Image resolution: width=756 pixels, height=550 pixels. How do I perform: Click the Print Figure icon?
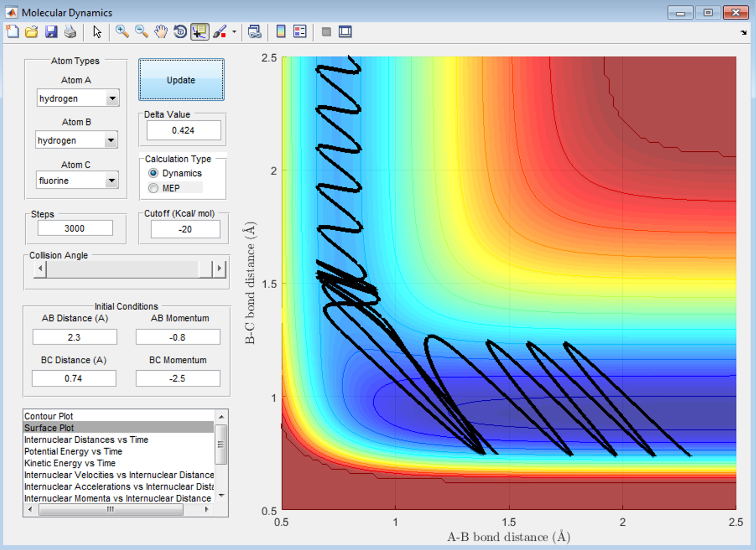[70, 32]
